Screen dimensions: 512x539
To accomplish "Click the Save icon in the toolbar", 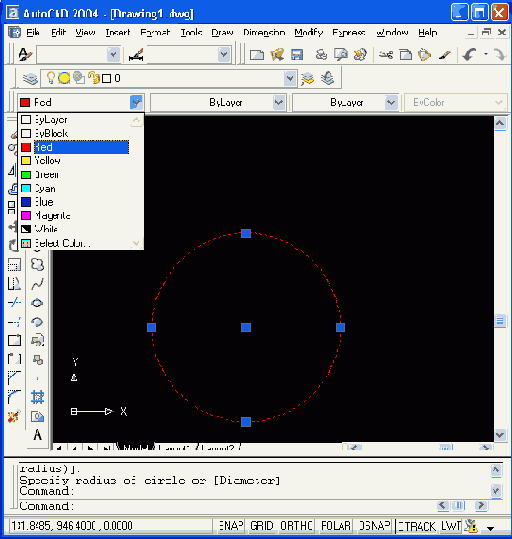I will pyautogui.click(x=297, y=55).
